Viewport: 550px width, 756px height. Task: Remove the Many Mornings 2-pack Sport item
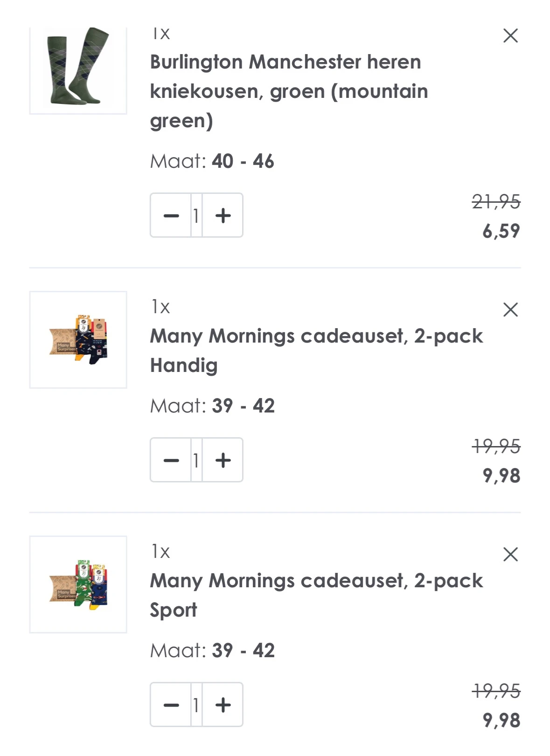coord(510,554)
